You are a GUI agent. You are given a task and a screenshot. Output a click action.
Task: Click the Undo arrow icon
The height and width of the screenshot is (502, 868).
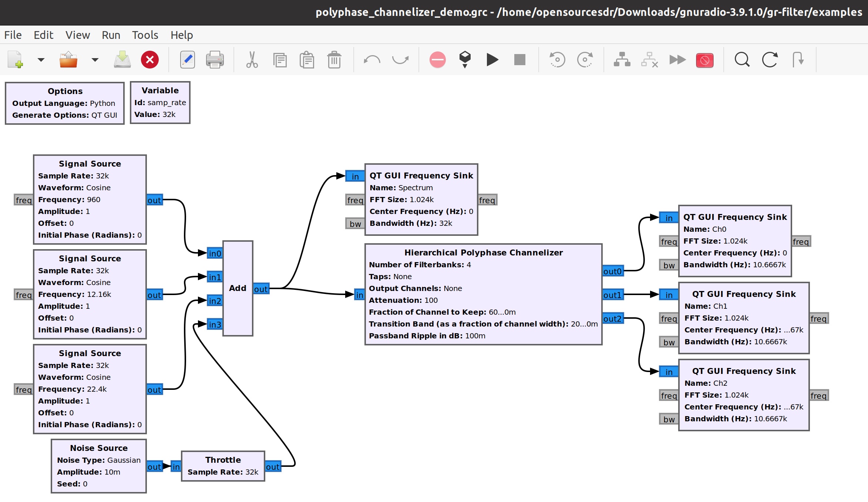372,60
